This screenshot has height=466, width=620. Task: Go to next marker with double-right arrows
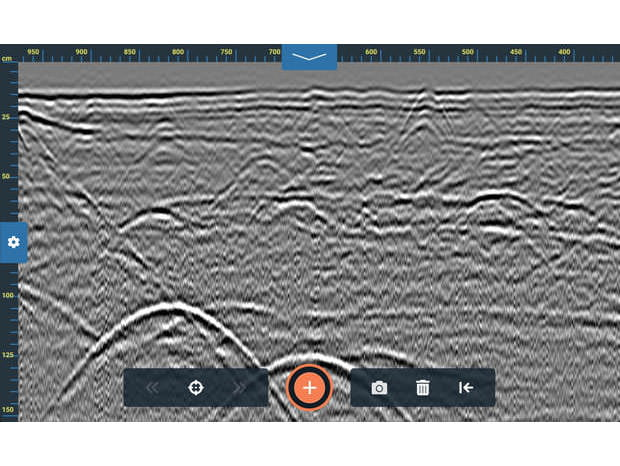pyautogui.click(x=239, y=388)
